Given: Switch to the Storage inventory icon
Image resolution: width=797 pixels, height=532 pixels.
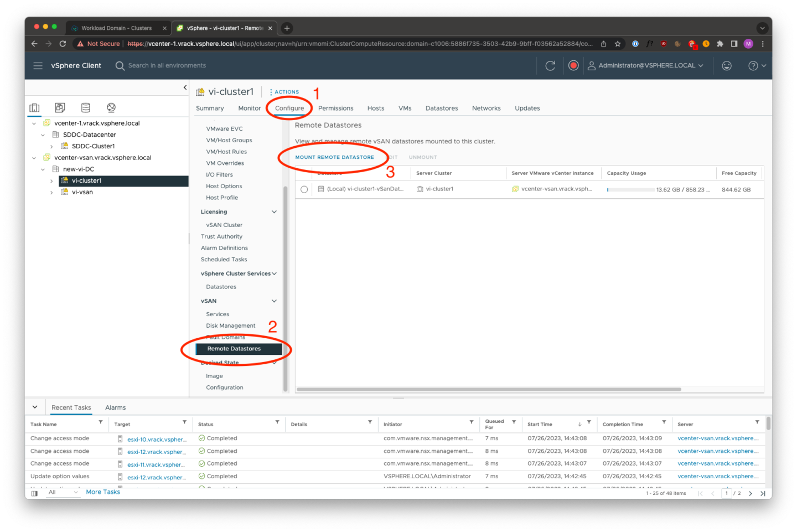Looking at the screenshot, I should [85, 107].
